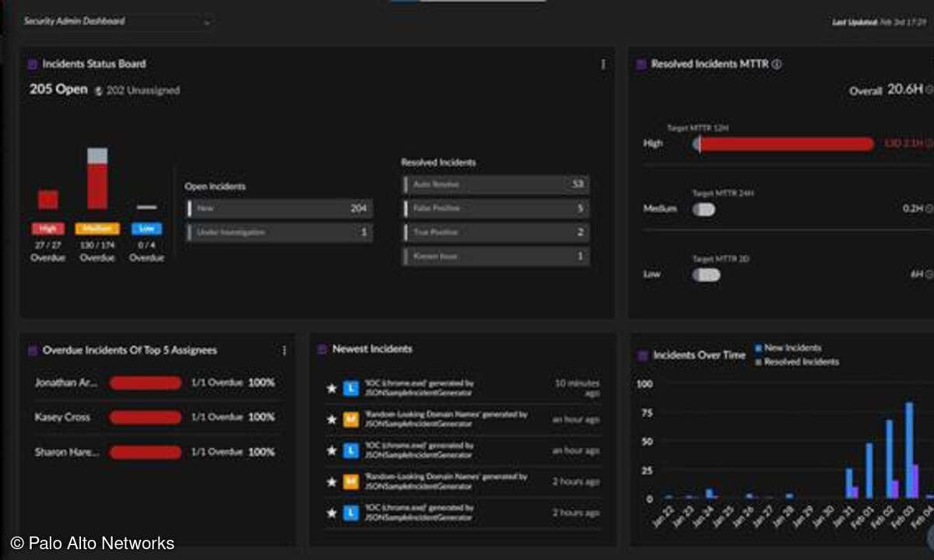934x560 pixels.
Task: Toggle the Resolved Incidents legend entry
Action: [797, 362]
